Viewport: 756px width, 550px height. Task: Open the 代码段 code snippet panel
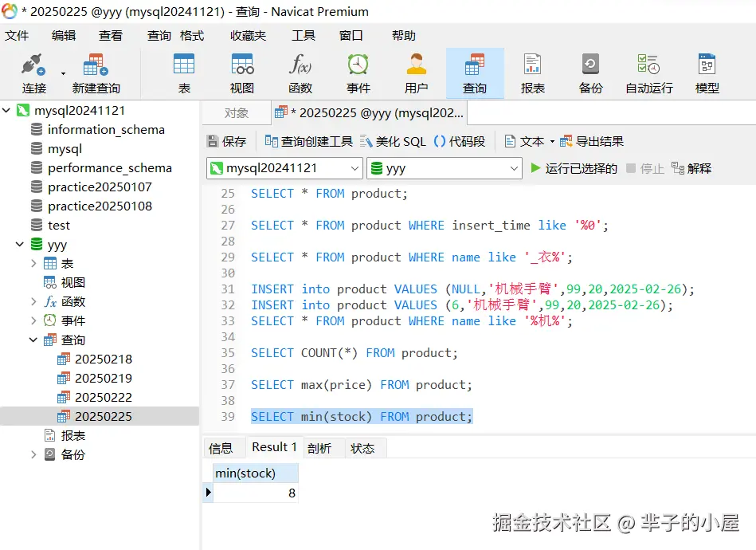coord(459,141)
